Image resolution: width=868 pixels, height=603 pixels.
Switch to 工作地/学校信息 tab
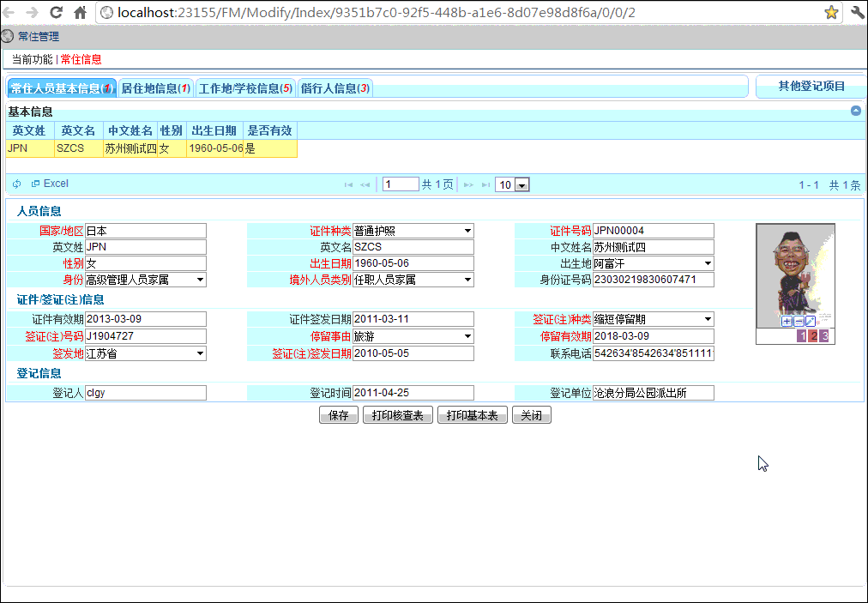click(245, 88)
